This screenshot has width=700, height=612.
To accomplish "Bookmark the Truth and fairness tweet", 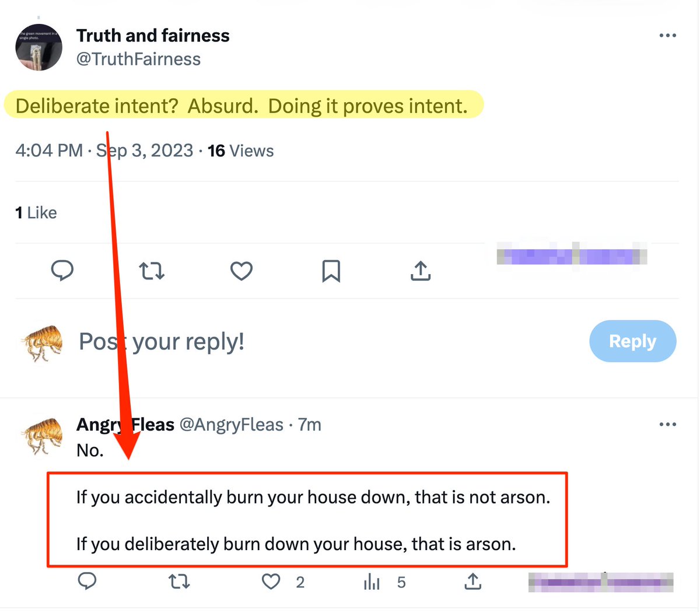I will click(x=331, y=271).
